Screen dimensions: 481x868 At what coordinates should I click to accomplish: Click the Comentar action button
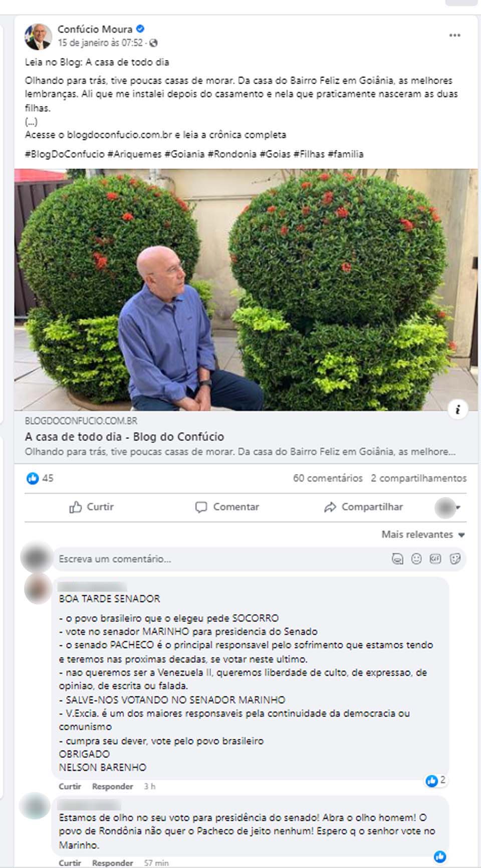[227, 507]
